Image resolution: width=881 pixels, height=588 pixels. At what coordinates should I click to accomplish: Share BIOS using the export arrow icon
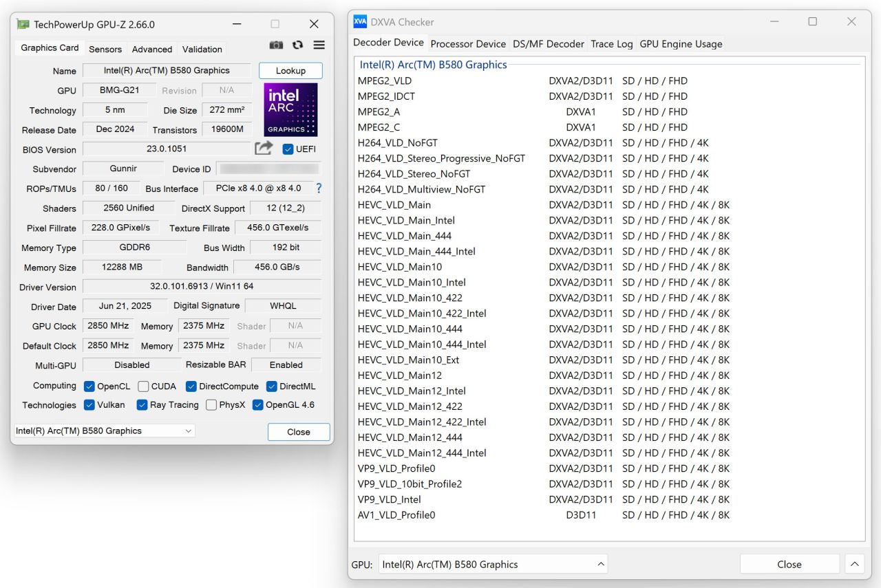(264, 149)
